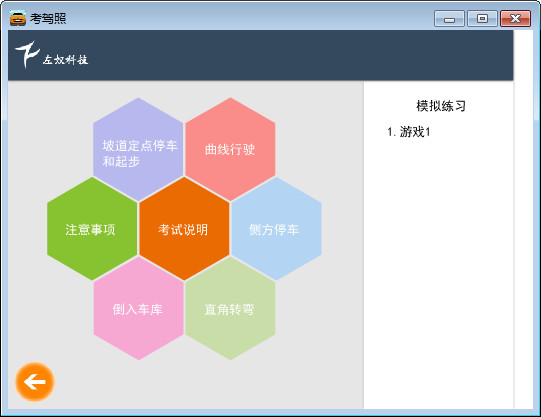
Task: Click the orange back arrow button
Action: point(35,382)
